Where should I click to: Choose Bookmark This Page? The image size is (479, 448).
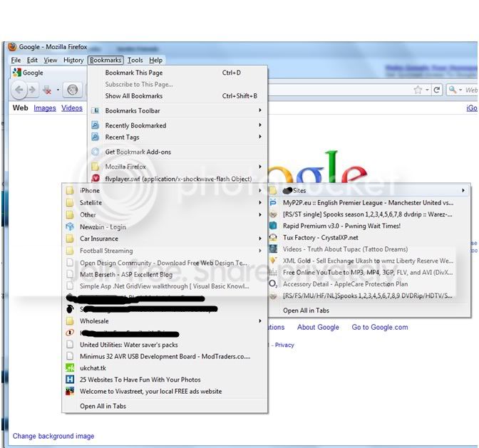coord(177,73)
